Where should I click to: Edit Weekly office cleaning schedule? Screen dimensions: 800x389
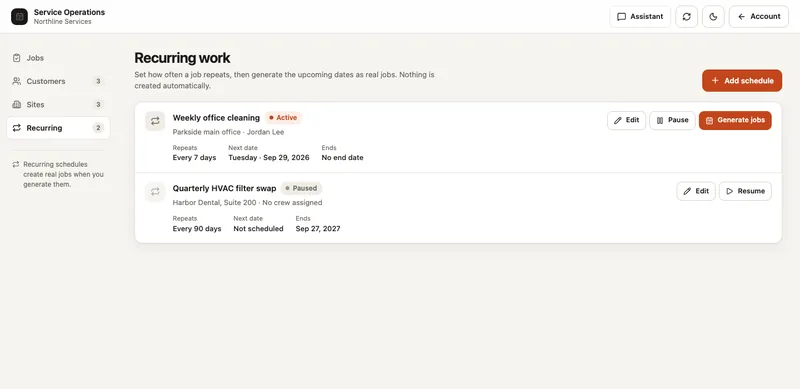(627, 120)
